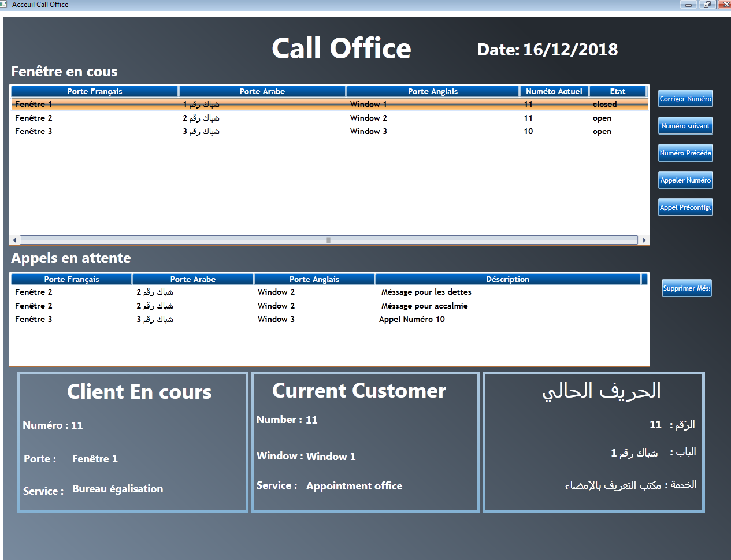Click the Etat column header

coord(617,91)
